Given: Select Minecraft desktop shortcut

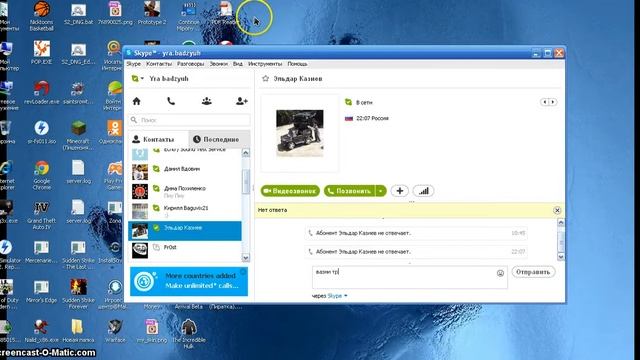Looking at the screenshot, I should click(x=78, y=135).
